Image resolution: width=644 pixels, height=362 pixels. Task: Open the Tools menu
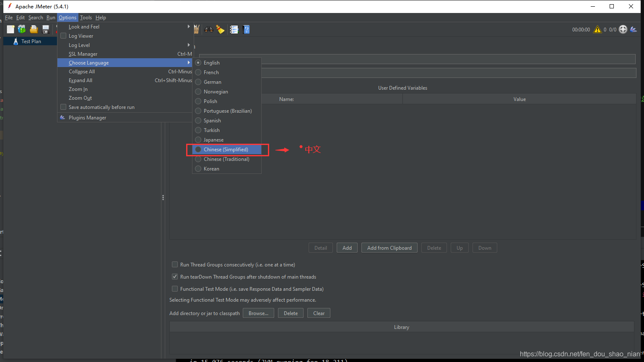(86, 18)
